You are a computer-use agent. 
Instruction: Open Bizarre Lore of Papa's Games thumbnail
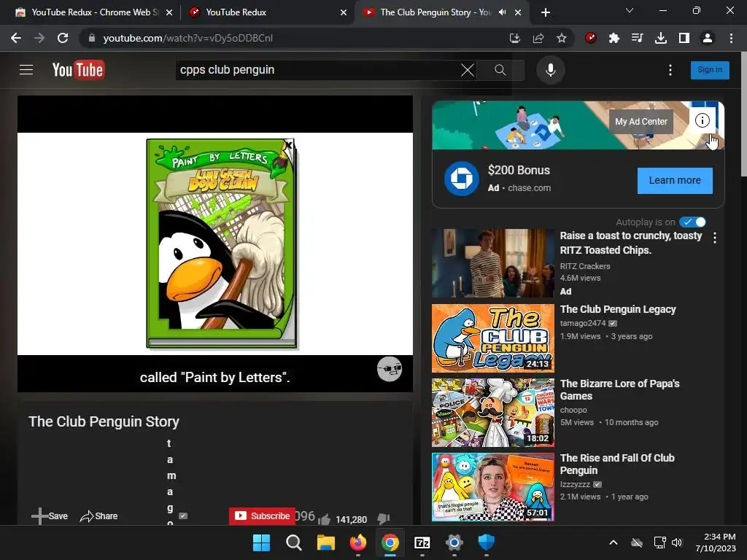point(492,413)
